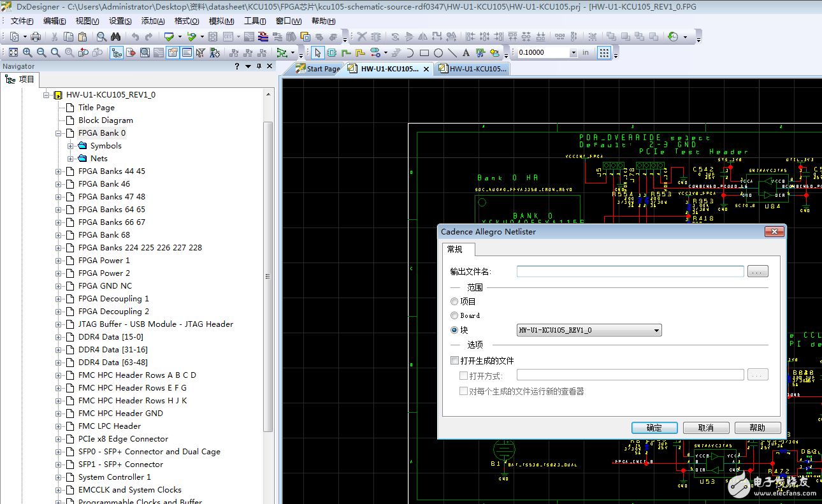Select the green Net drawing tool
822x504 pixels.
pyautogui.click(x=346, y=52)
